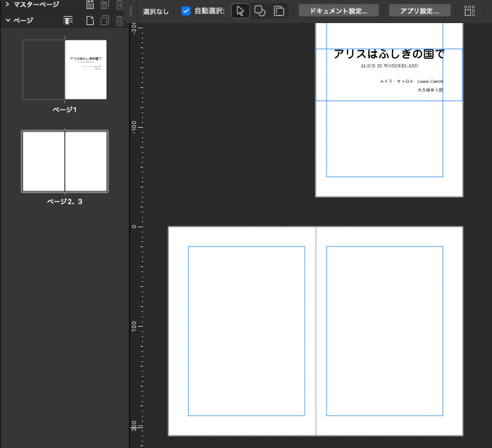Delete selected page with trash icon

pos(119,21)
